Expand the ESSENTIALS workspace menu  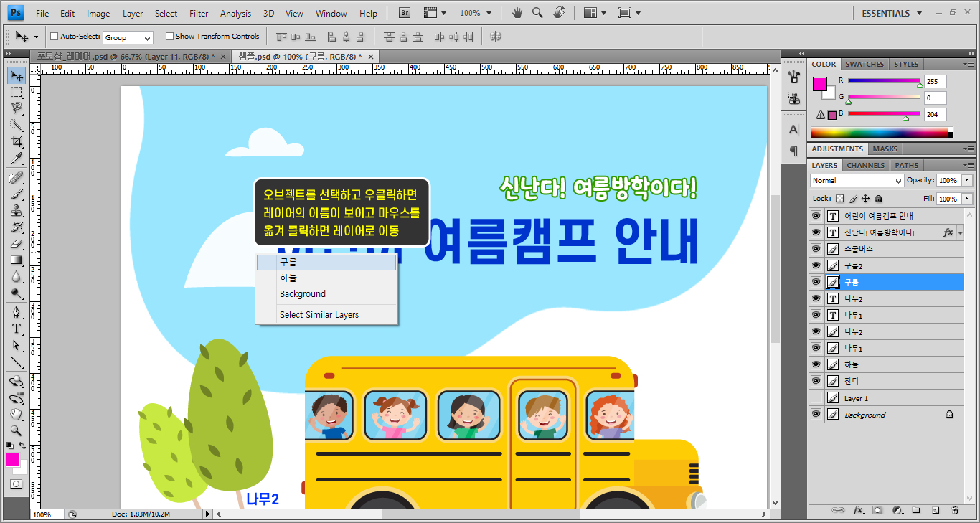coord(890,13)
